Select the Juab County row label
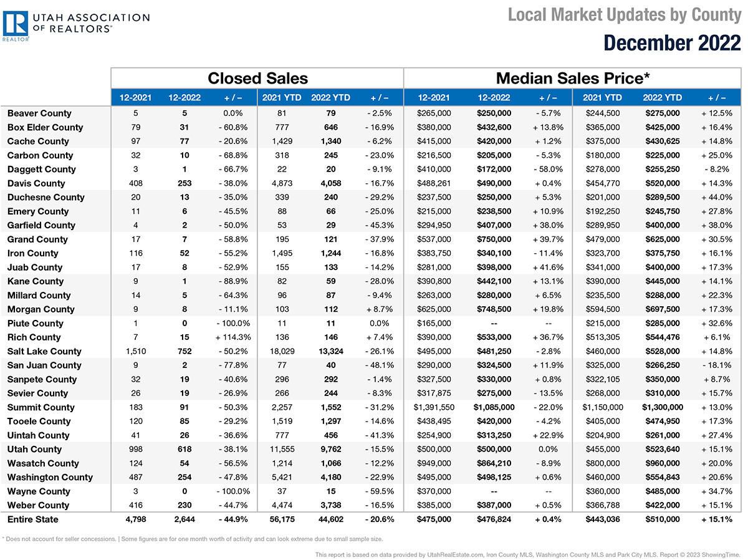Viewport: 748px width, 560px height. [35, 268]
